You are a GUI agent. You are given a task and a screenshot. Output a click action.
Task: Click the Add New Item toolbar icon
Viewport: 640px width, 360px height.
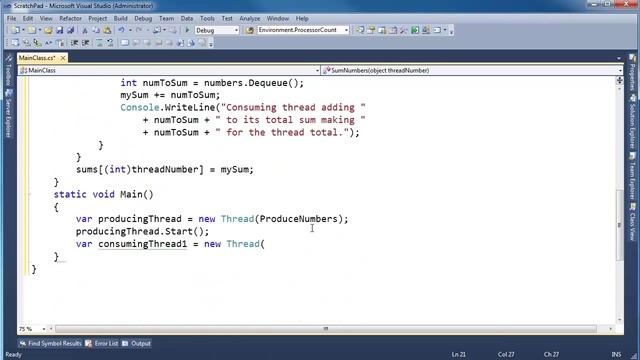pos(31,30)
